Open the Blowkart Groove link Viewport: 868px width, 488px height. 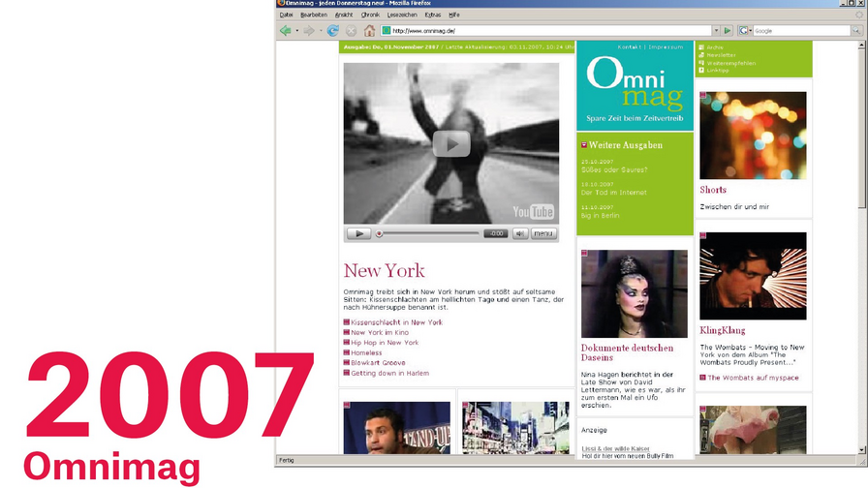point(378,363)
